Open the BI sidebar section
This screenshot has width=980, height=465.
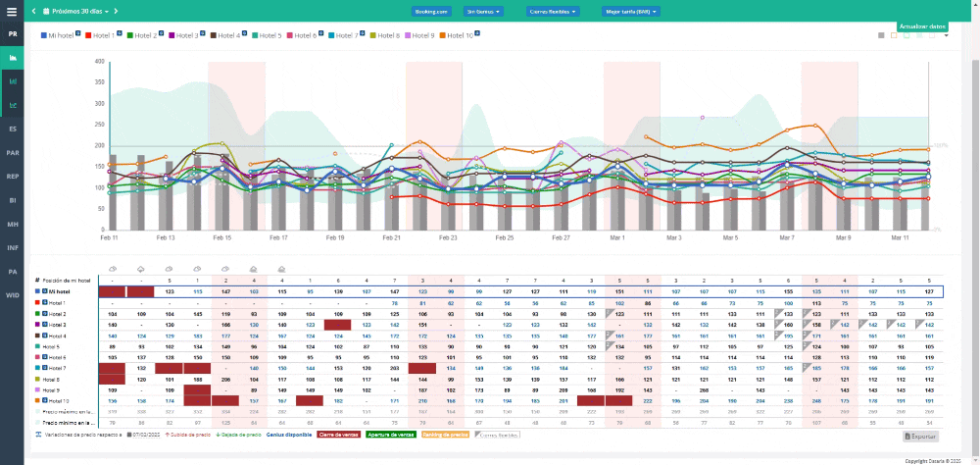12,200
